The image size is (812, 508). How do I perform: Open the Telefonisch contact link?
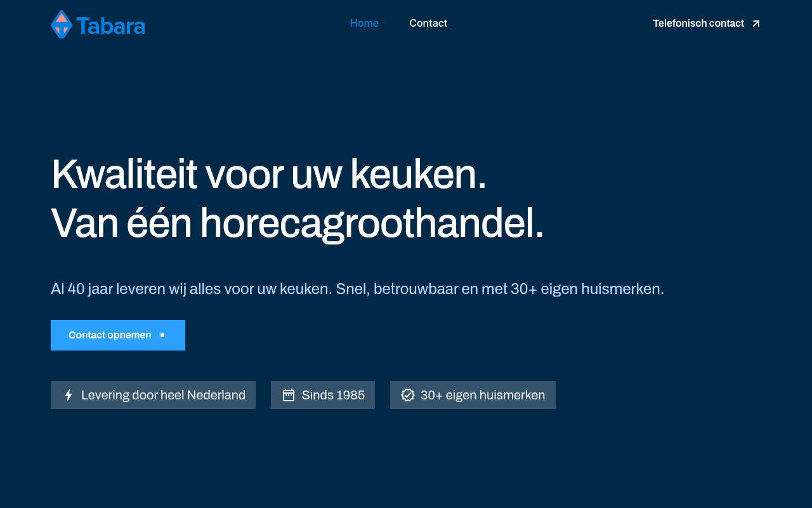(x=707, y=23)
